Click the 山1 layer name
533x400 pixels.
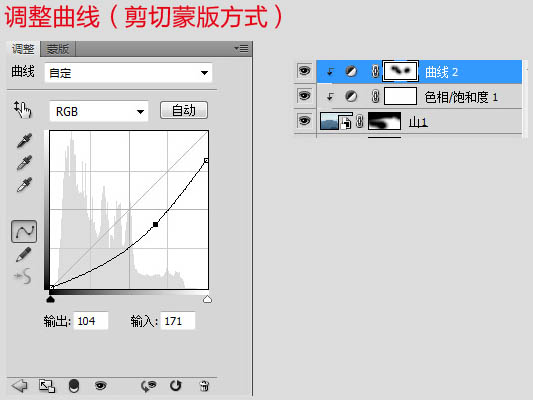pos(418,122)
